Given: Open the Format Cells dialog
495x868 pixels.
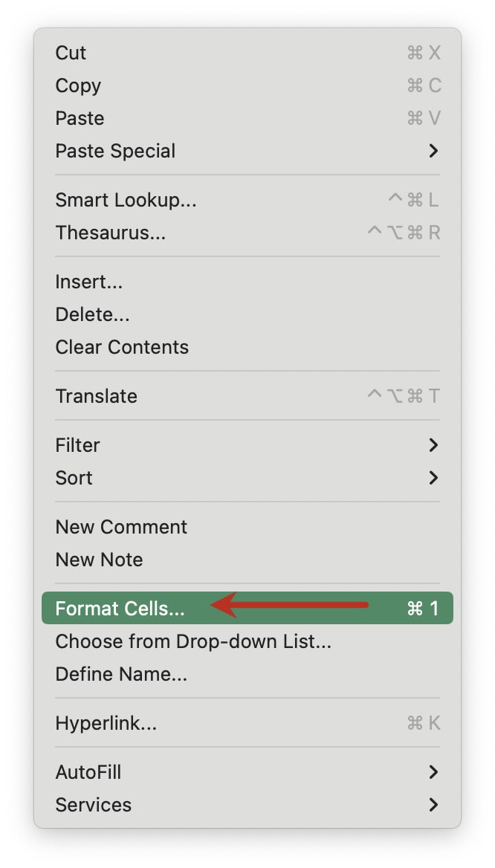Looking at the screenshot, I should click(x=119, y=609).
